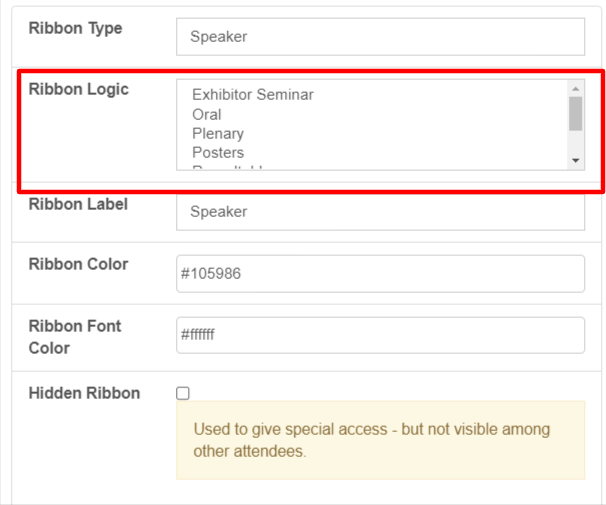Click the Hidden Ribbon label text
The image size is (606, 505).
pyautogui.click(x=84, y=393)
